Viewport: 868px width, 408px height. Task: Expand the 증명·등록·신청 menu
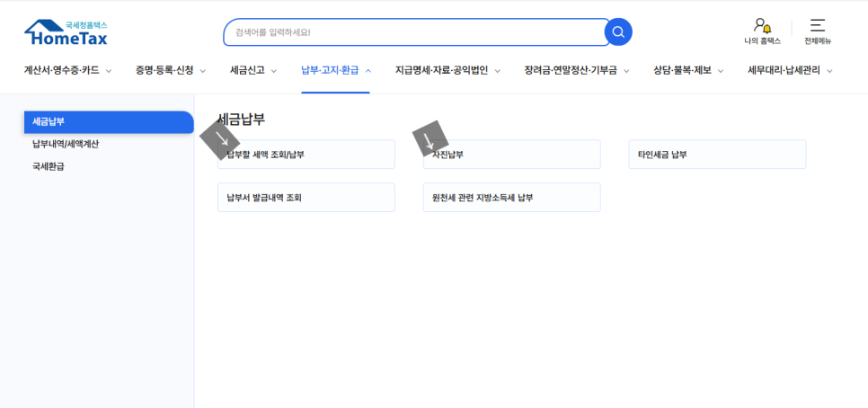click(171, 70)
